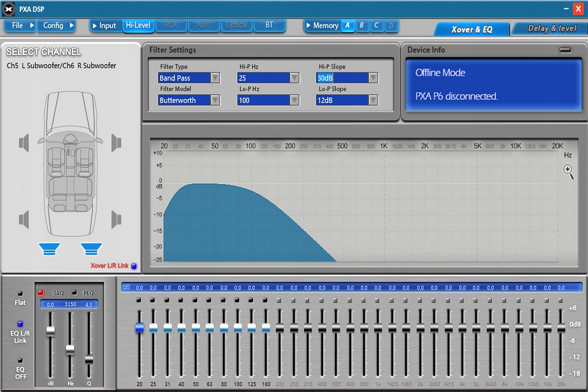The width and height of the screenshot is (588, 392).
Task: Collapse the Device Info panel
Action: [565, 50]
